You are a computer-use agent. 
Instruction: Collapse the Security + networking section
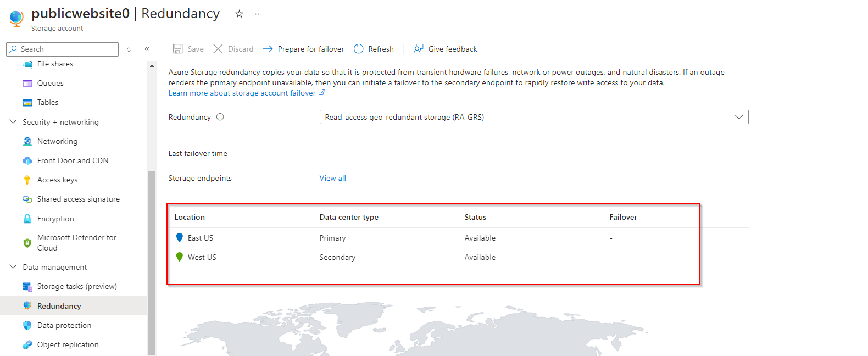point(13,122)
